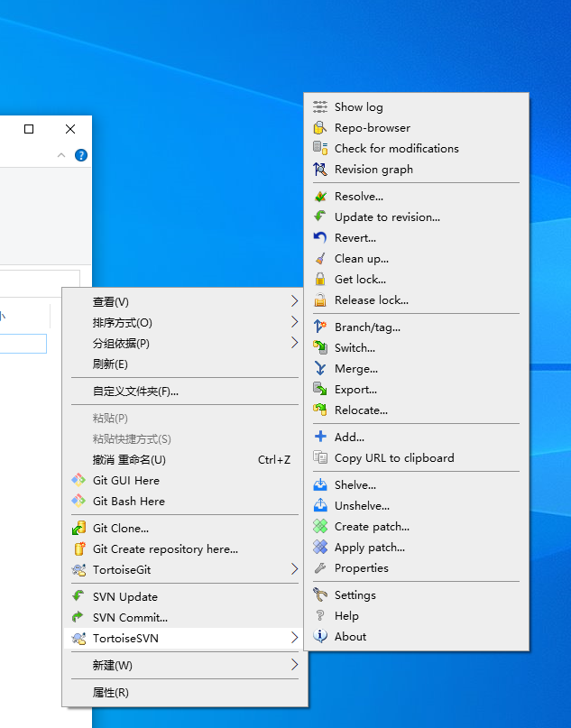
Task: Click the Apply patch icon
Action: coord(320,547)
